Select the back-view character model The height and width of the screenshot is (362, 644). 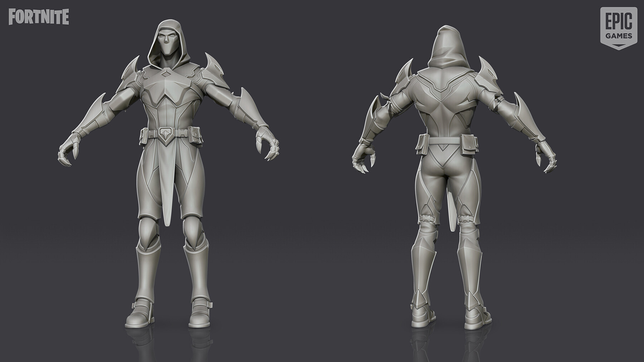click(454, 177)
